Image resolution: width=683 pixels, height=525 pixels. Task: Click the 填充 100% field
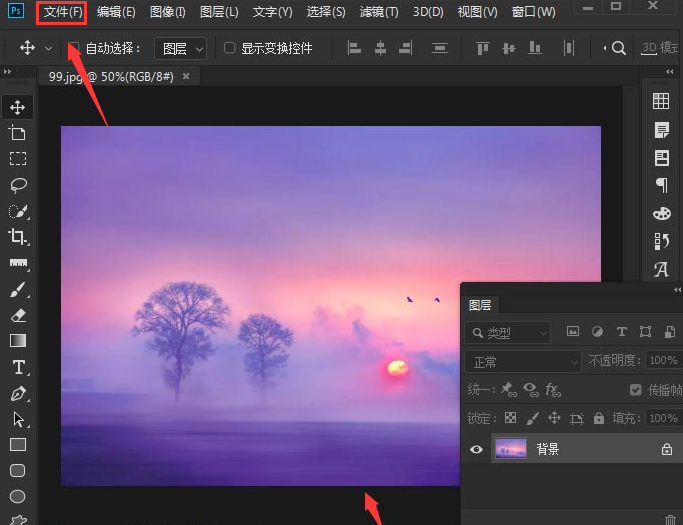coord(663,418)
